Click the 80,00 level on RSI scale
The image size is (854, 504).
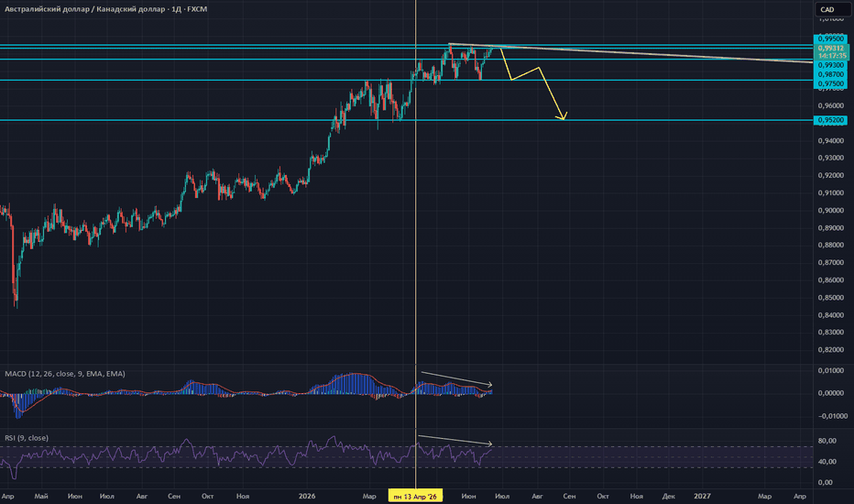827,441
